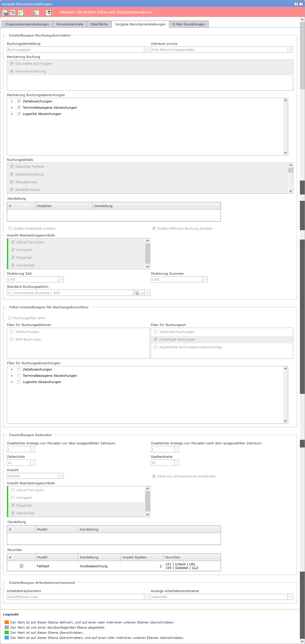
Task: Click the Zeilenhöhe input field
Action: coord(19,463)
